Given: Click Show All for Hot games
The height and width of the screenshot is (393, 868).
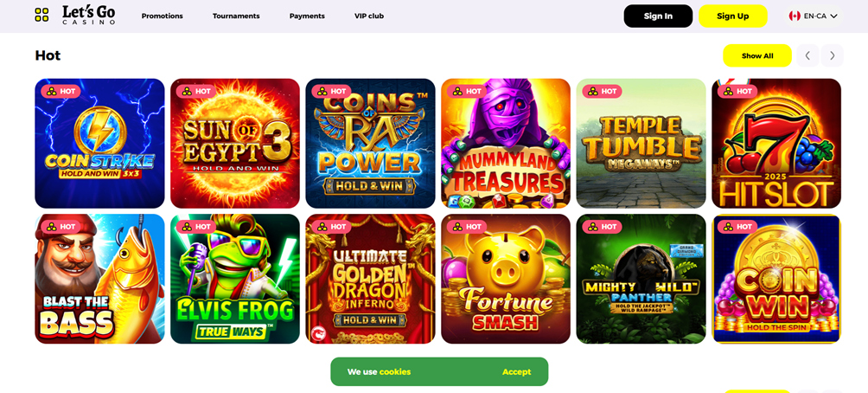Looking at the screenshot, I should (x=757, y=55).
